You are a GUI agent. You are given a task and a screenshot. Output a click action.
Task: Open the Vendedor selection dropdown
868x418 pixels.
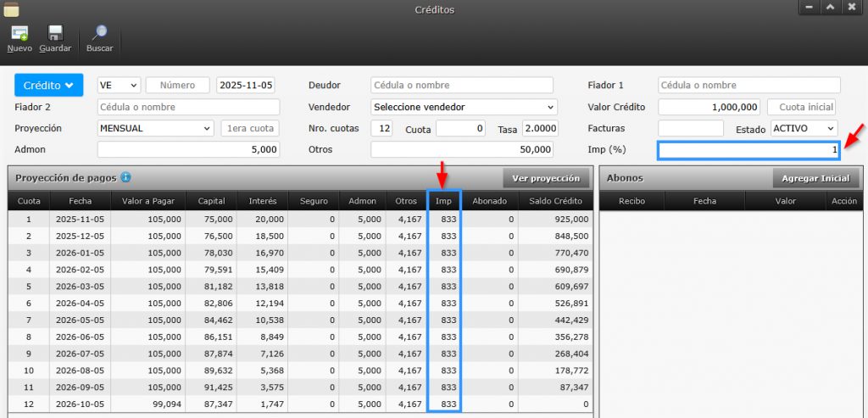pyautogui.click(x=464, y=107)
